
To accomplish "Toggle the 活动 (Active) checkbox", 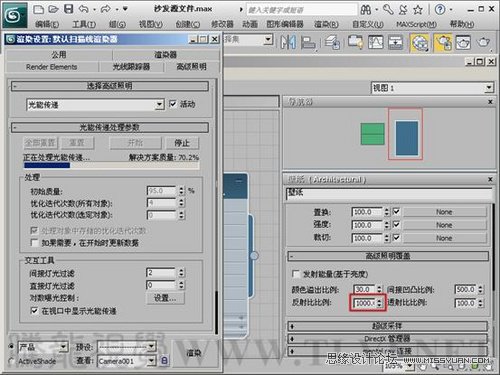I will click(173, 104).
